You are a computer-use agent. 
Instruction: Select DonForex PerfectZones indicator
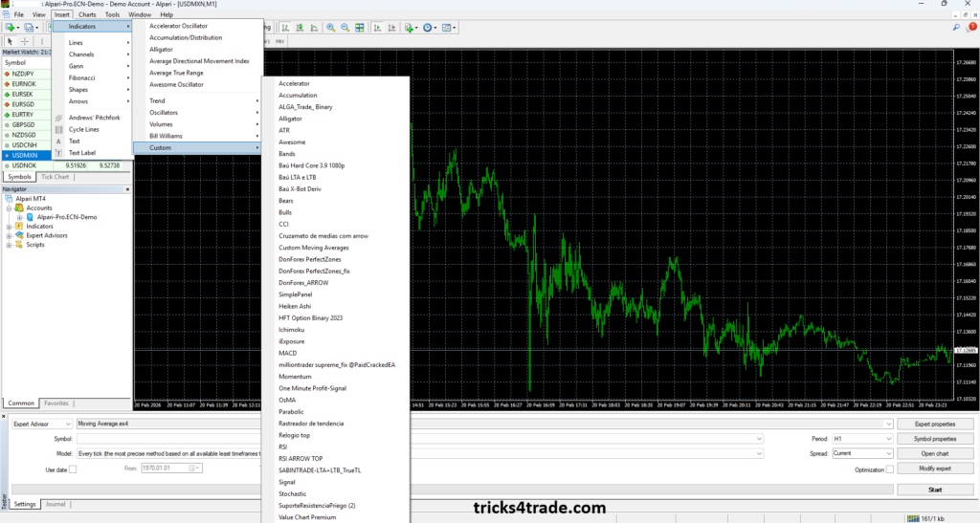[310, 260]
